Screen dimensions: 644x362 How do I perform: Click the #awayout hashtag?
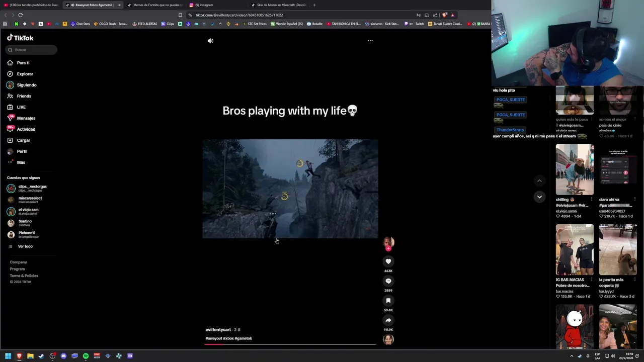(x=213, y=338)
